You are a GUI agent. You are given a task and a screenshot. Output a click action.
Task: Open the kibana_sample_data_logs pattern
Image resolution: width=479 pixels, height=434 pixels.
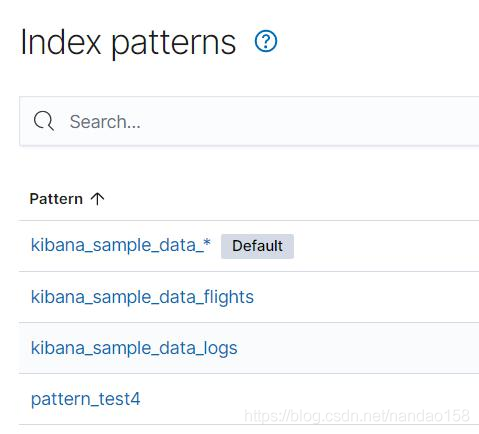134,348
